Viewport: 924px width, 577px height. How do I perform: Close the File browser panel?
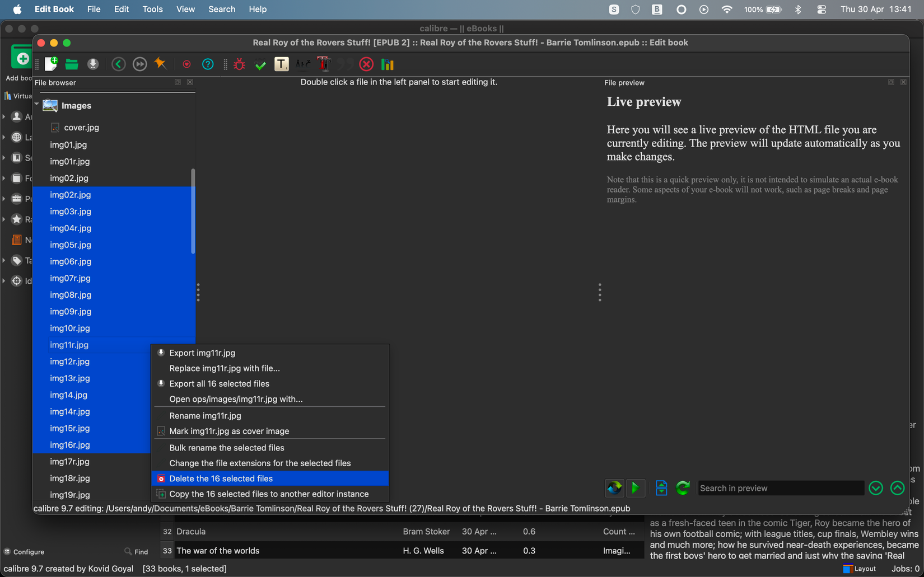pos(190,82)
